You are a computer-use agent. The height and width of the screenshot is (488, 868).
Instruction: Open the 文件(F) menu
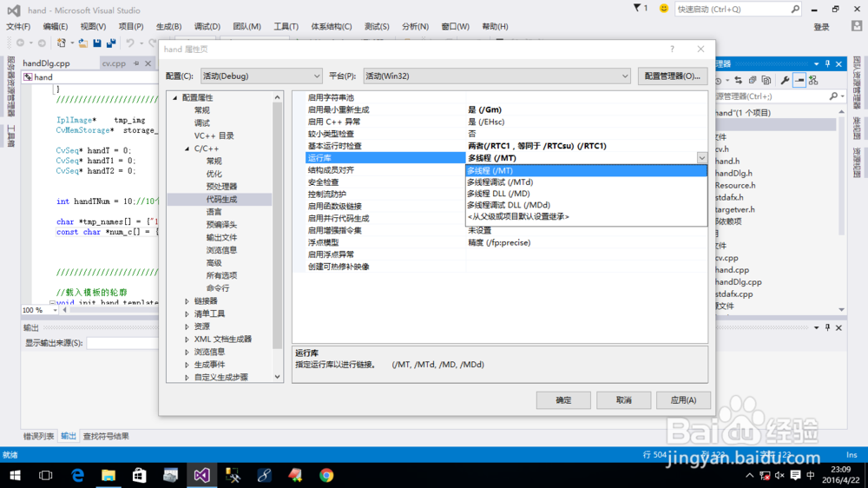18,27
